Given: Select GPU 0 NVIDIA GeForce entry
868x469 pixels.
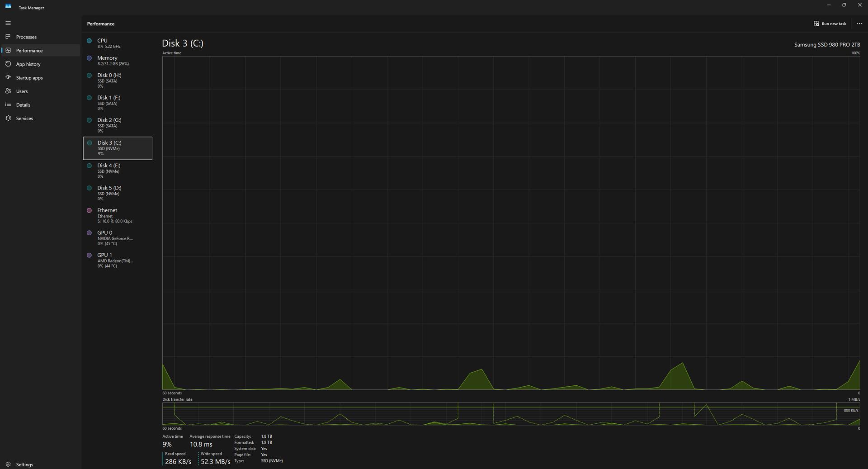Looking at the screenshot, I should coord(118,238).
